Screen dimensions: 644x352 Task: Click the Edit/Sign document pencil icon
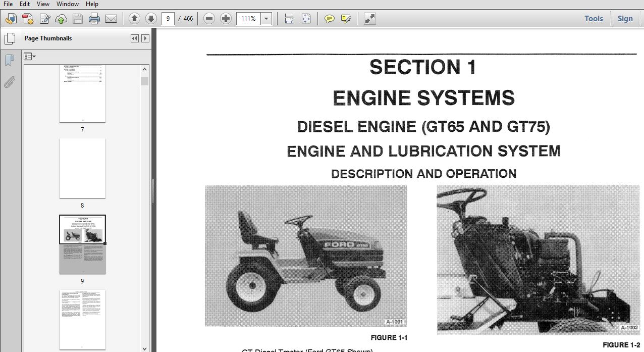[x=44, y=19]
